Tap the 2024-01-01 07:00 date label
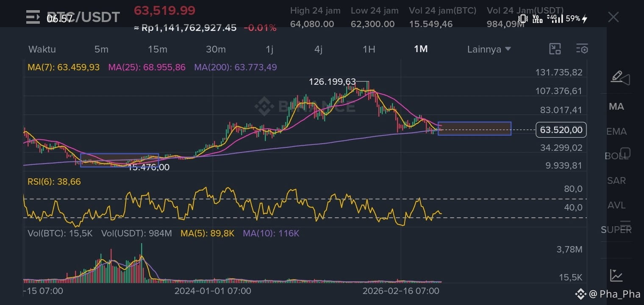 coord(213,291)
